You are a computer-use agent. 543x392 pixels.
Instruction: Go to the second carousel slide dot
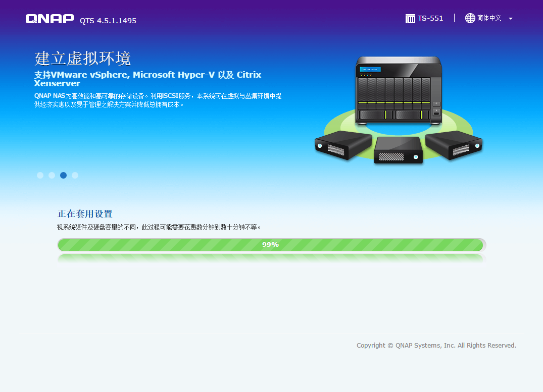pyautogui.click(x=52, y=176)
